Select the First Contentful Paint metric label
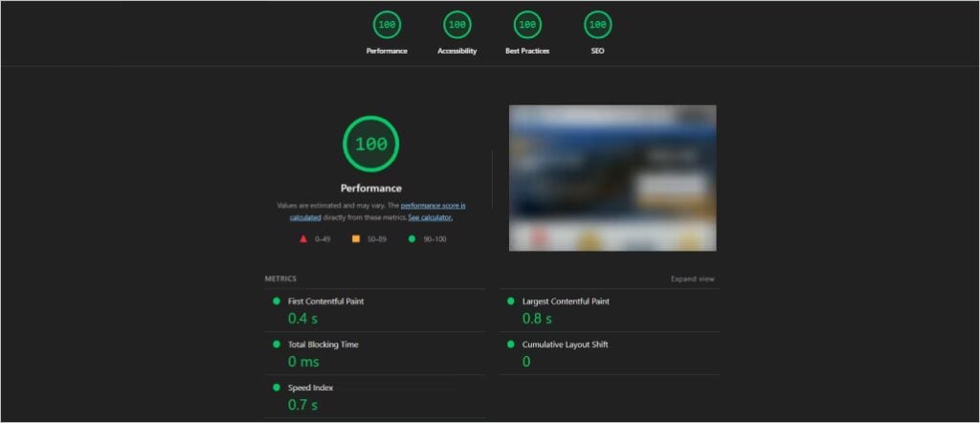The width and height of the screenshot is (980, 423). (x=325, y=301)
